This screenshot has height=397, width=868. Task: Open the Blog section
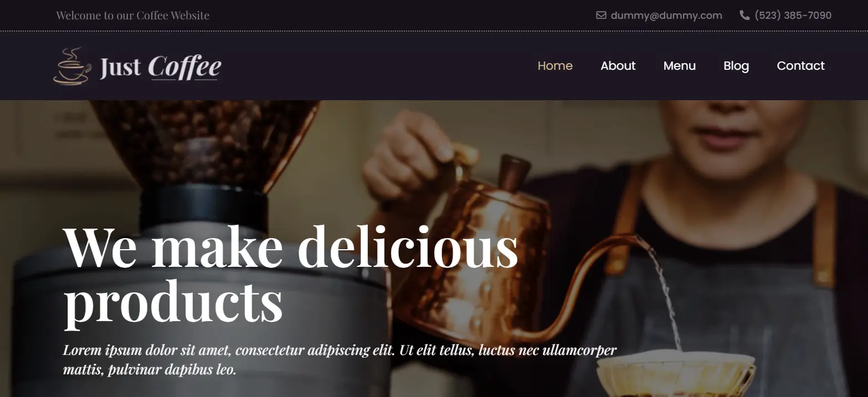pos(736,66)
